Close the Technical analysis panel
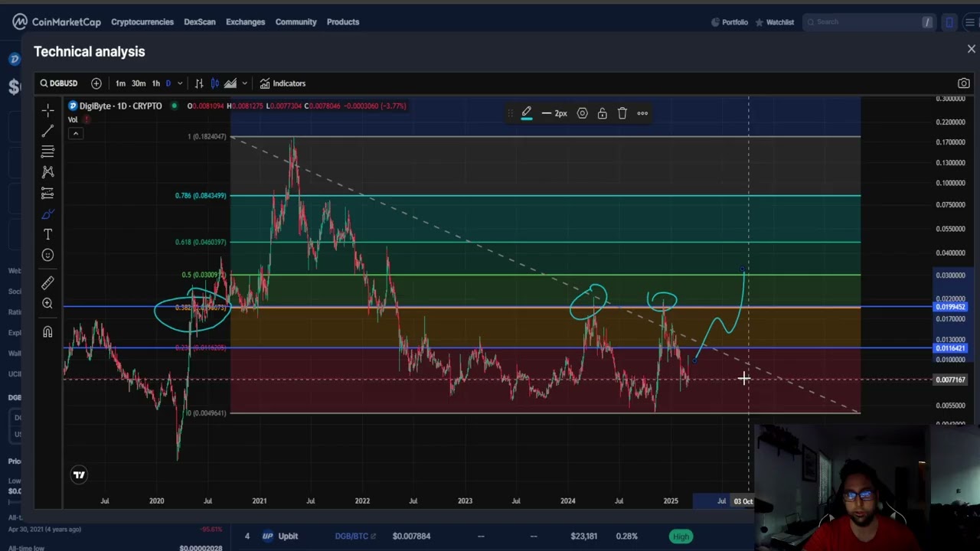The image size is (980, 551). click(x=971, y=49)
